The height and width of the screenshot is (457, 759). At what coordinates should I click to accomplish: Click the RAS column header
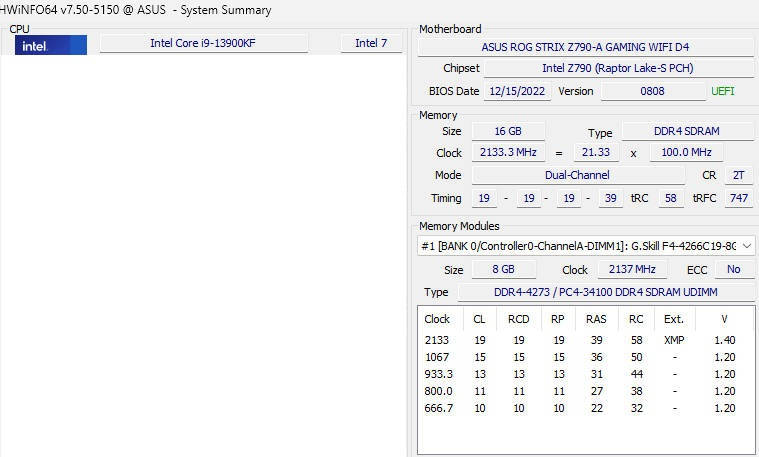(596, 319)
